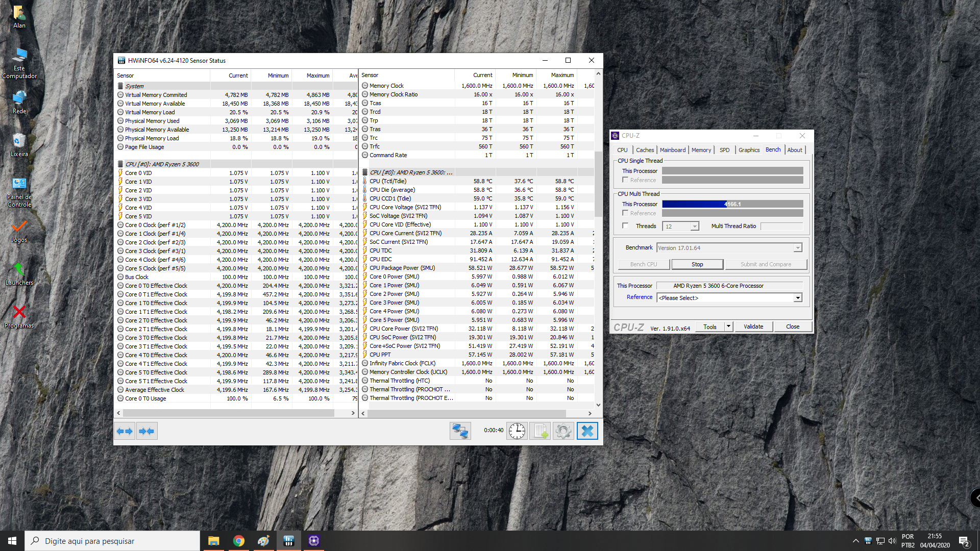Select the Memory Clock sensor row
980x551 pixels.
pyautogui.click(x=478, y=86)
